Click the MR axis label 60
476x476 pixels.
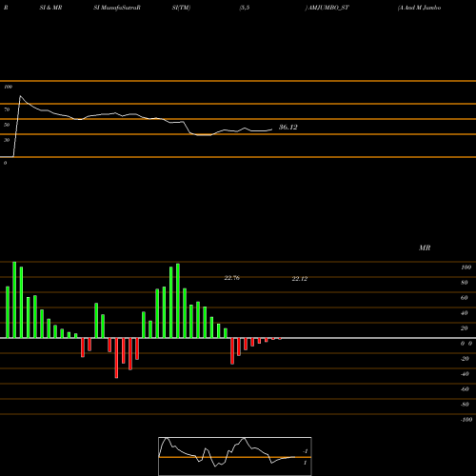click(x=465, y=298)
